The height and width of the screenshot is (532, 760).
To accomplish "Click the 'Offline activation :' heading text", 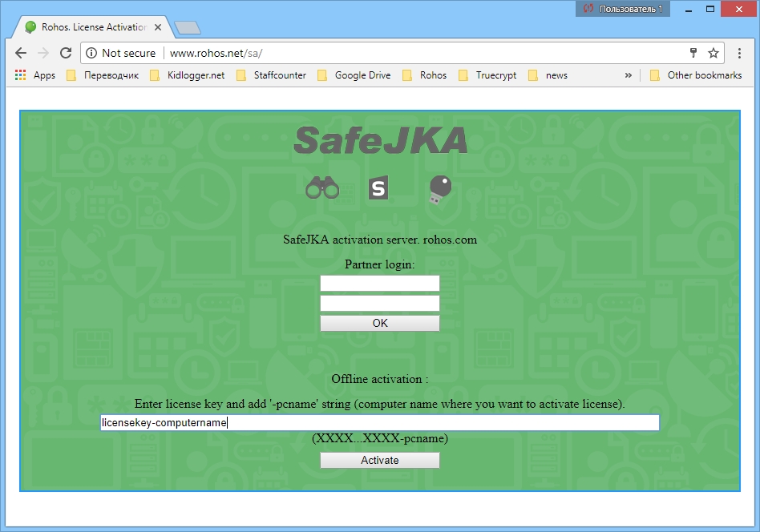I will [x=380, y=379].
